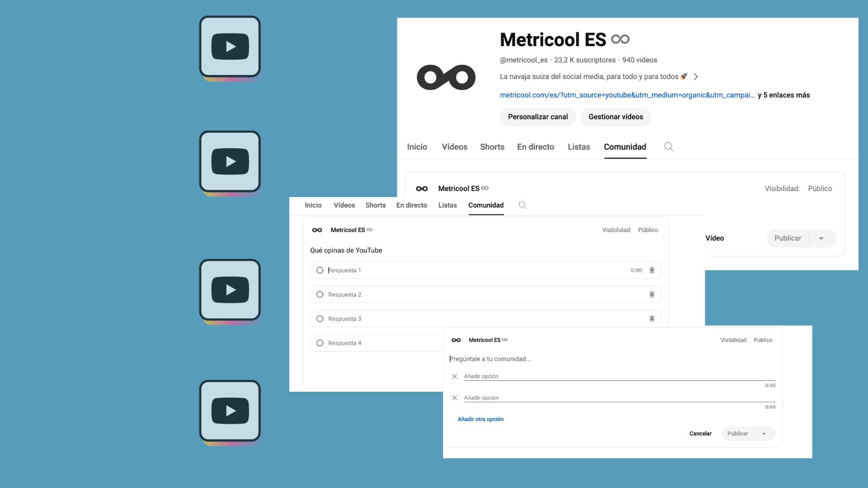The height and width of the screenshot is (488, 868).
Task: Delete Respuesta 3 using its trash icon
Action: click(652, 319)
